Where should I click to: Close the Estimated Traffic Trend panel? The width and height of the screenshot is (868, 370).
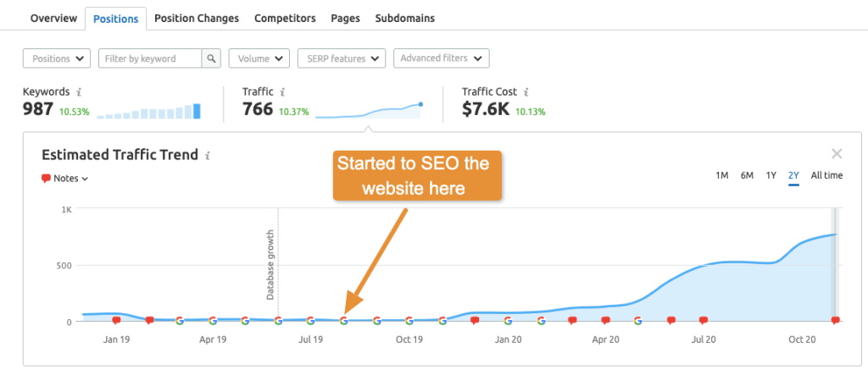[x=837, y=153]
